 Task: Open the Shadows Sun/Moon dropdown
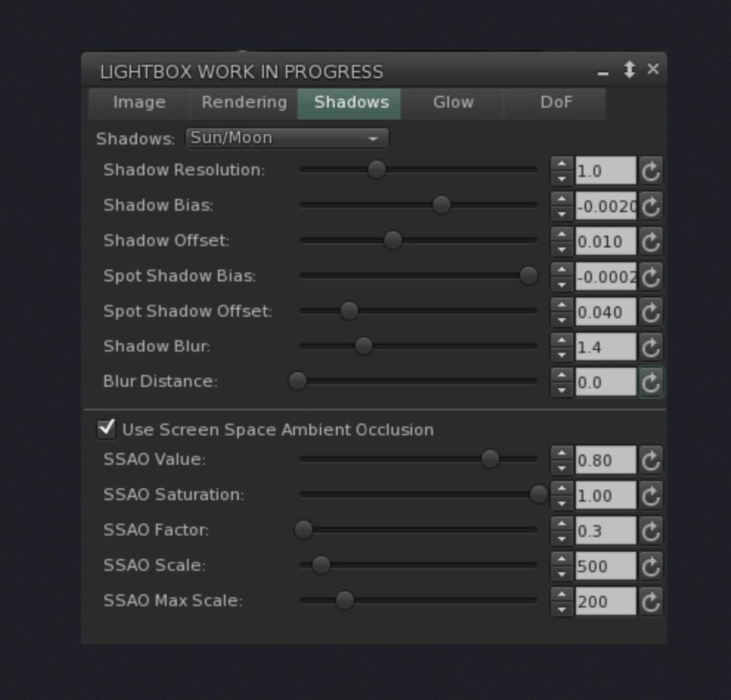pyautogui.click(x=287, y=138)
